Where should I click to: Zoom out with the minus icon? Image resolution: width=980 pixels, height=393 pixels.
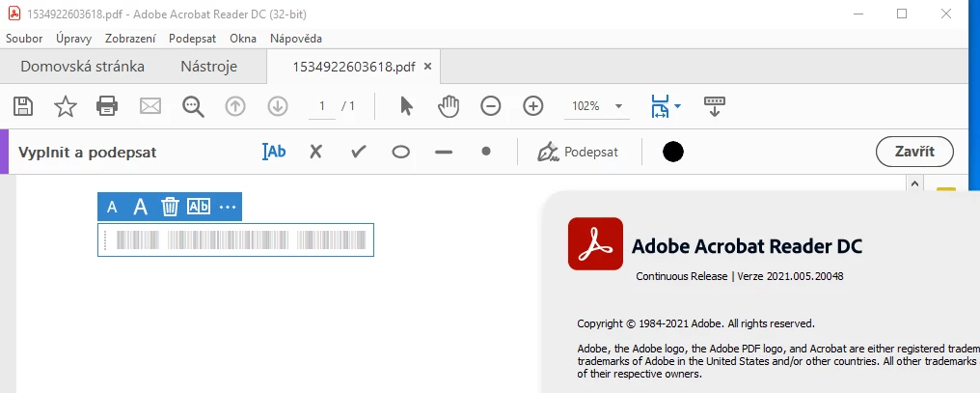pyautogui.click(x=491, y=106)
